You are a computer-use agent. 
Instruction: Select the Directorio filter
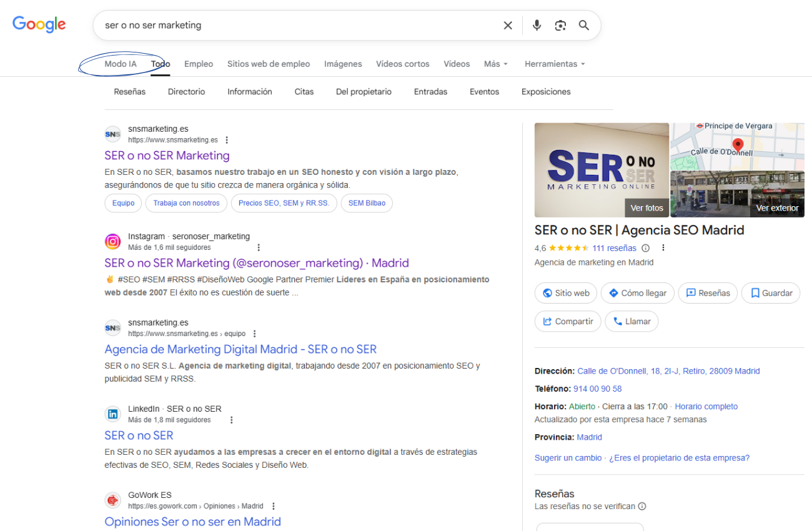pos(186,92)
